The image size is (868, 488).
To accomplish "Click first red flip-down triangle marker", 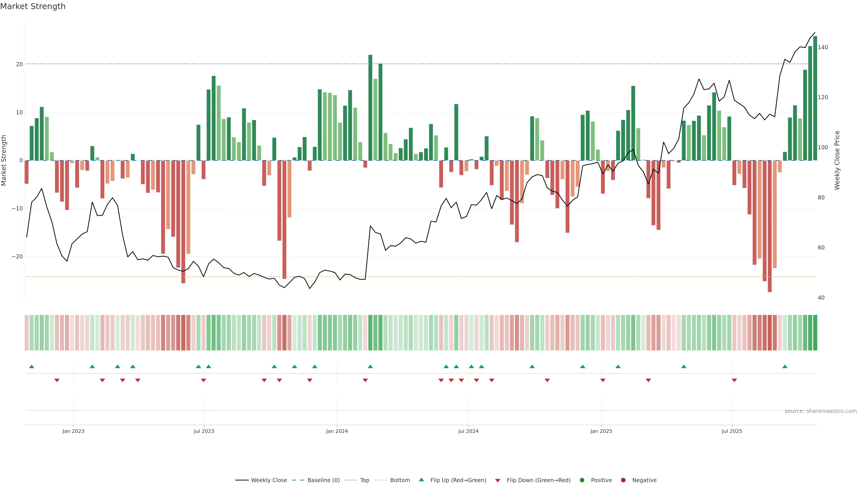I will [57, 380].
